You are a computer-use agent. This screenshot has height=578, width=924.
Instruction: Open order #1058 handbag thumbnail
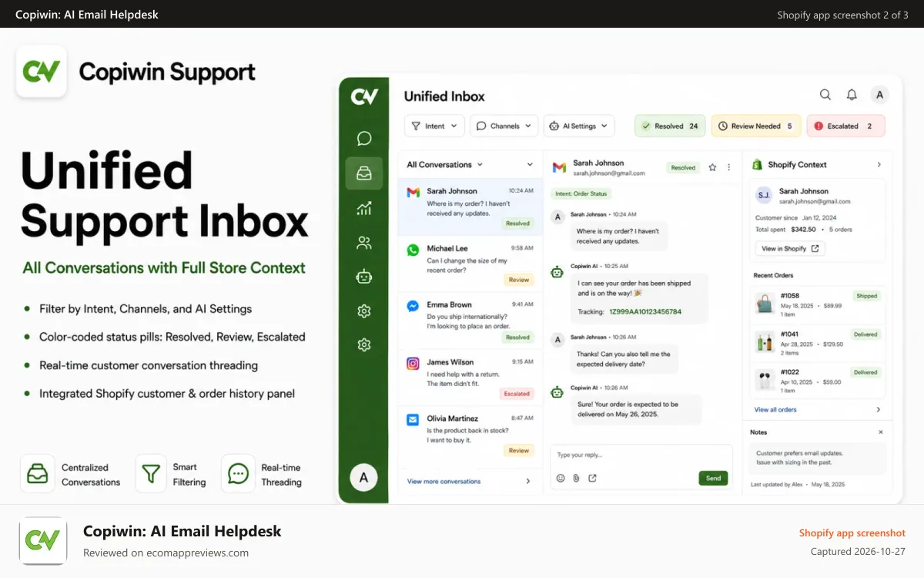765,302
